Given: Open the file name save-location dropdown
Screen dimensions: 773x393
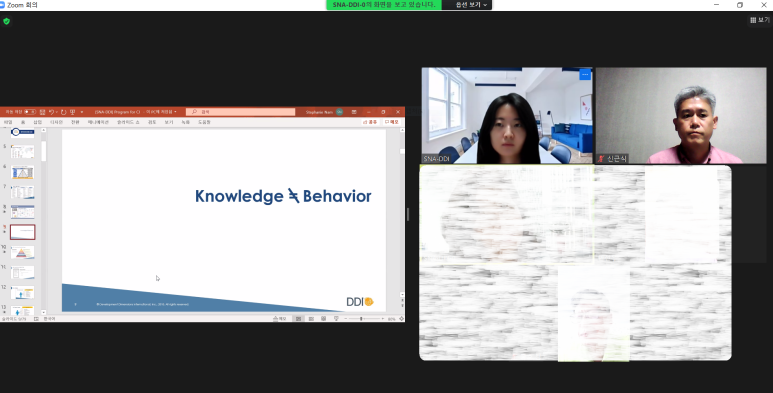Looking at the screenshot, I should pyautogui.click(x=175, y=112).
